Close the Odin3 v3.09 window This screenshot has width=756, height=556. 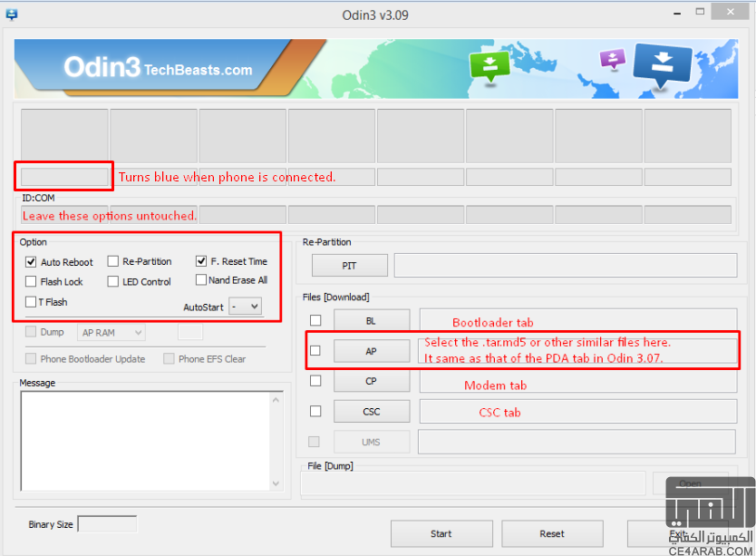730,12
